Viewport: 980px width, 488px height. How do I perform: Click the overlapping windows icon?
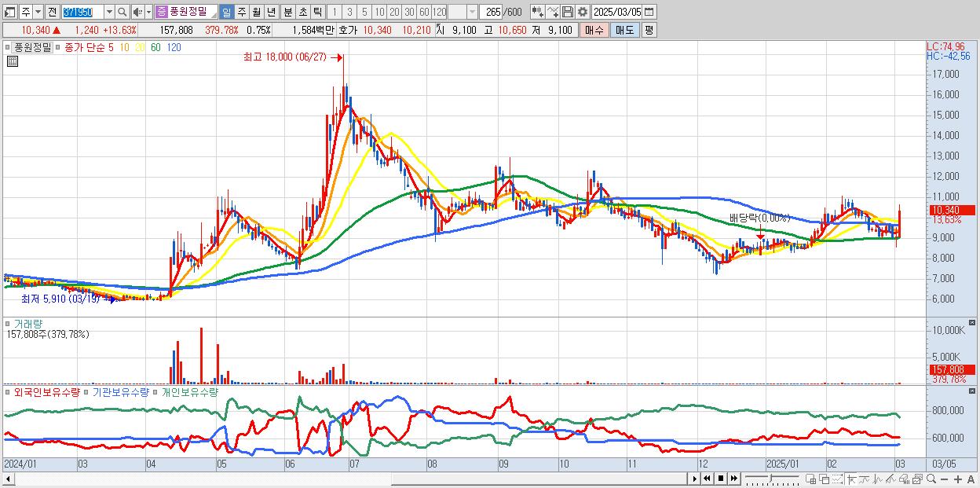pos(824,479)
